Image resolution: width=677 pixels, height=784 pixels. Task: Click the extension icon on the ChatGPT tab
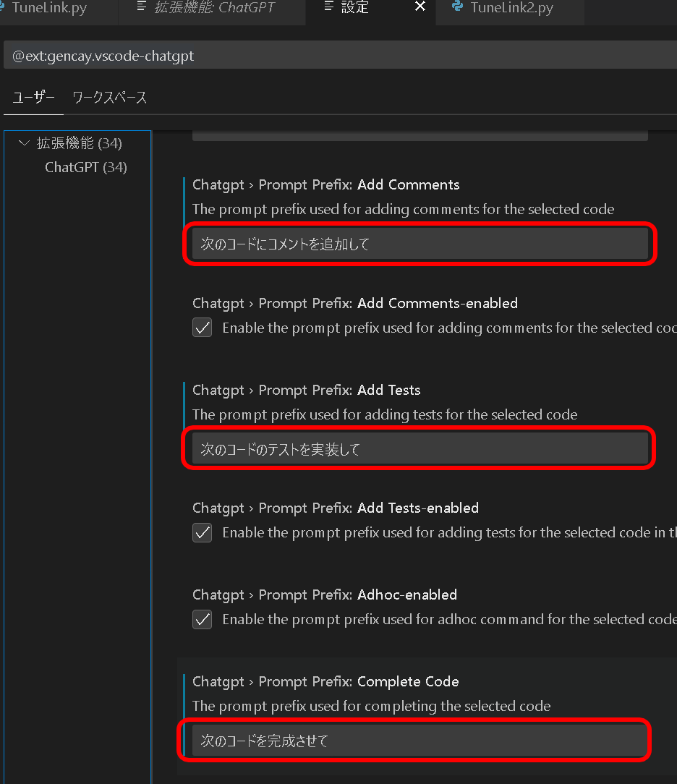[x=140, y=7]
